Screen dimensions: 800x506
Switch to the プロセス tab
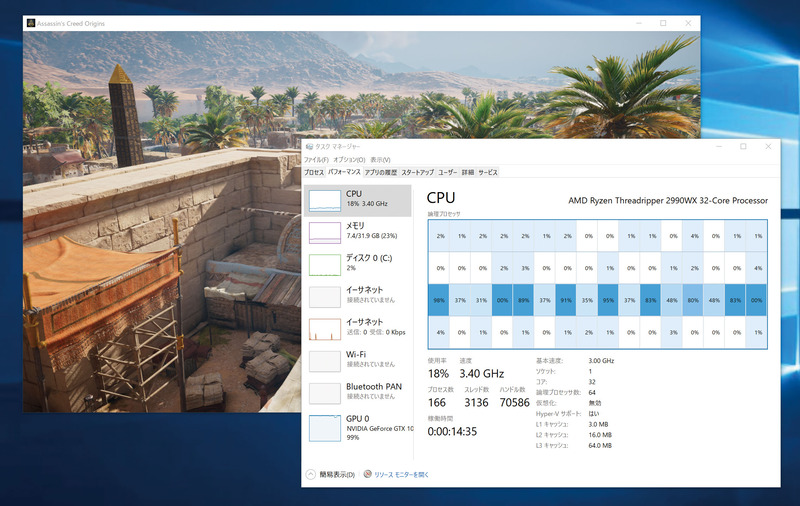(314, 172)
